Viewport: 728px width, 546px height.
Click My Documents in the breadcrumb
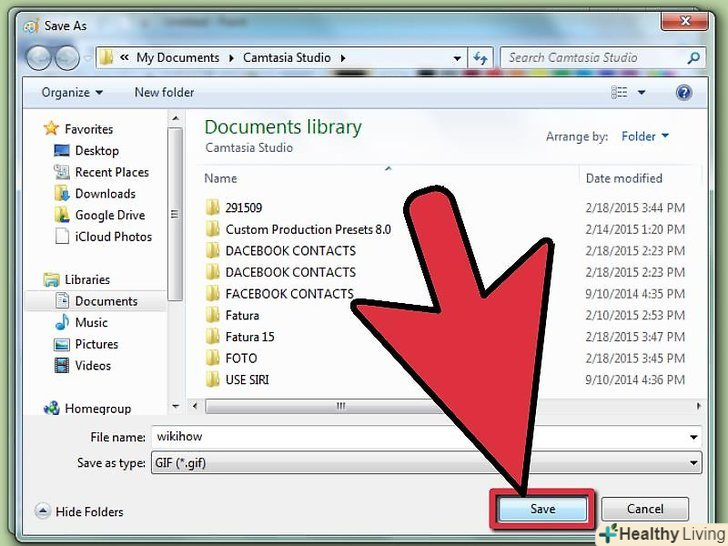coord(178,58)
